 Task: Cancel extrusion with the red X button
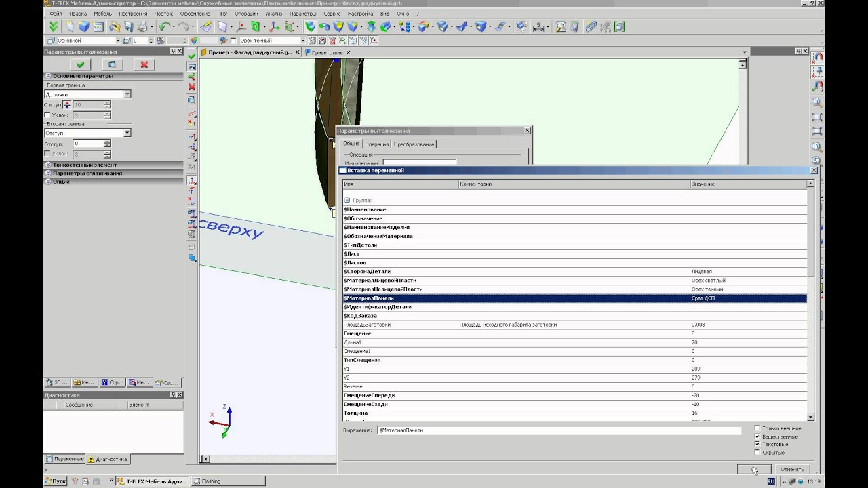click(x=144, y=64)
